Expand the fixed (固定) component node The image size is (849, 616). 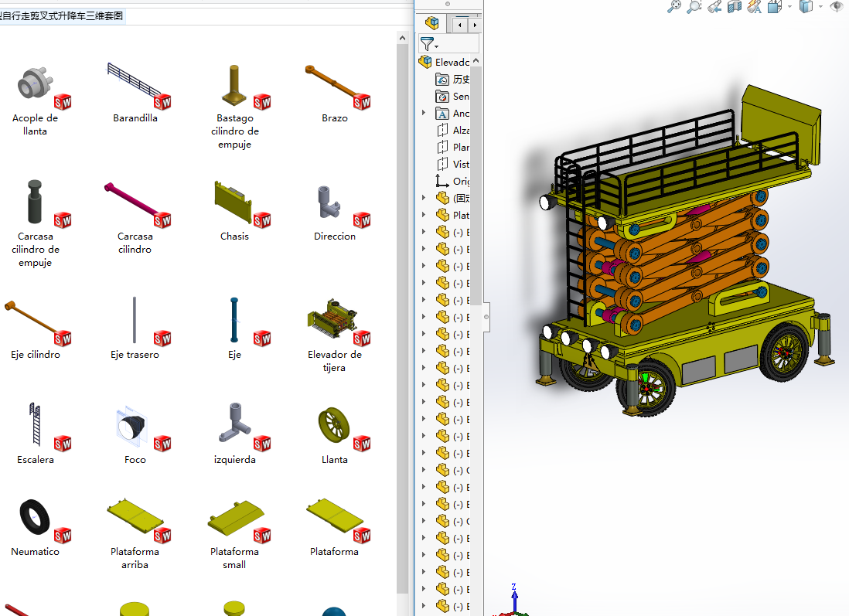424,198
